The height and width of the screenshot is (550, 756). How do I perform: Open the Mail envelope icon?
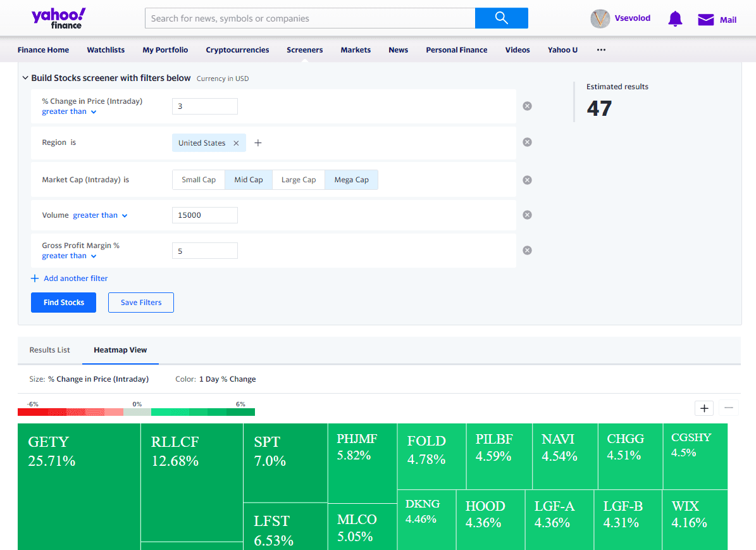706,20
